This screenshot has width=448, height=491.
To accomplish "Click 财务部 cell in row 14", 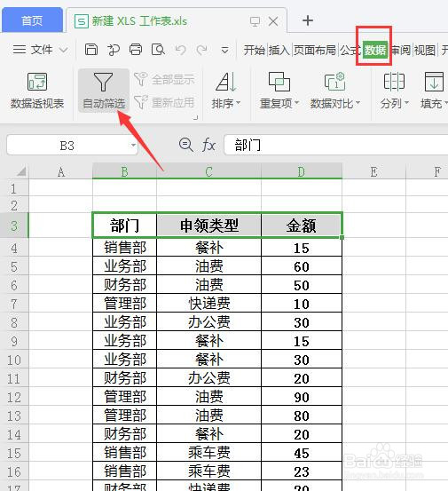I will [x=124, y=433].
